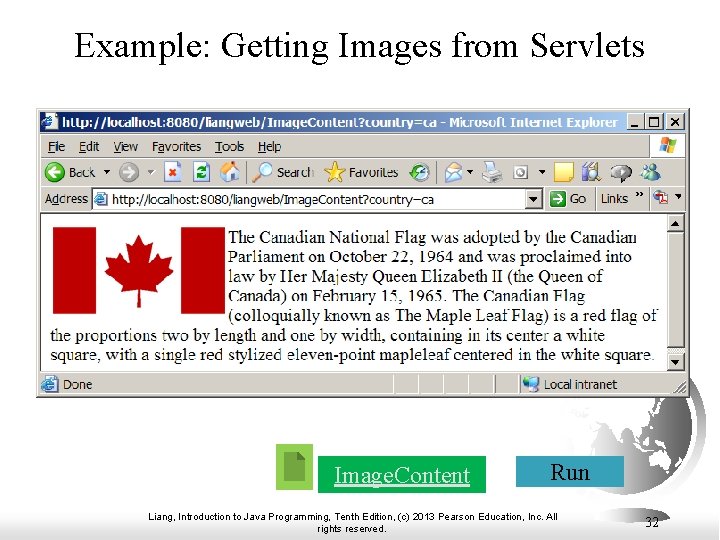Open Discuss speech bubble icon
Viewport: 720px width, 540px height.
tap(620, 173)
